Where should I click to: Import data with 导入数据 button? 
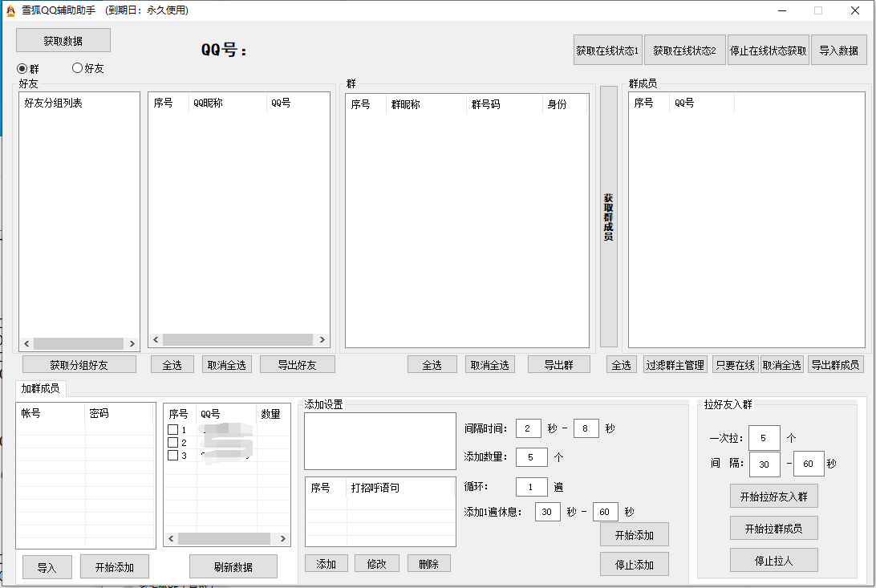click(838, 51)
